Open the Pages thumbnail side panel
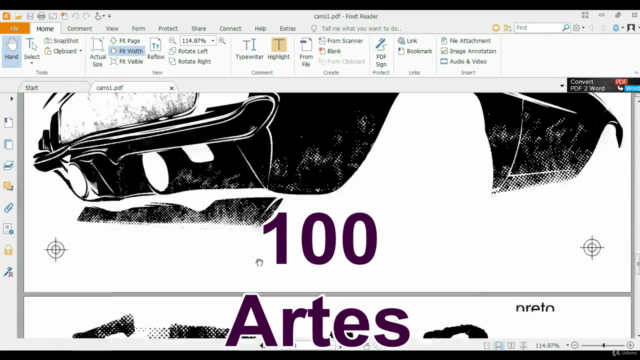640x360 pixels. [9, 144]
